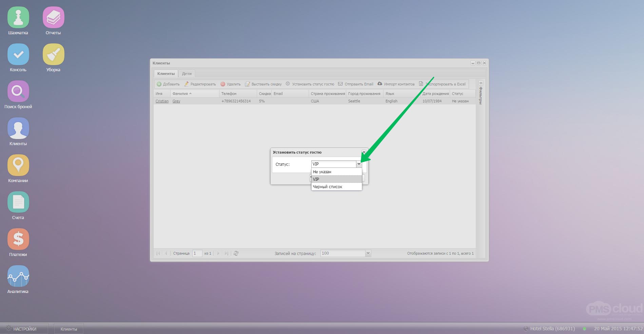644x334 pixels.
Task: Sort by Город проживания column header
Action: (365, 94)
